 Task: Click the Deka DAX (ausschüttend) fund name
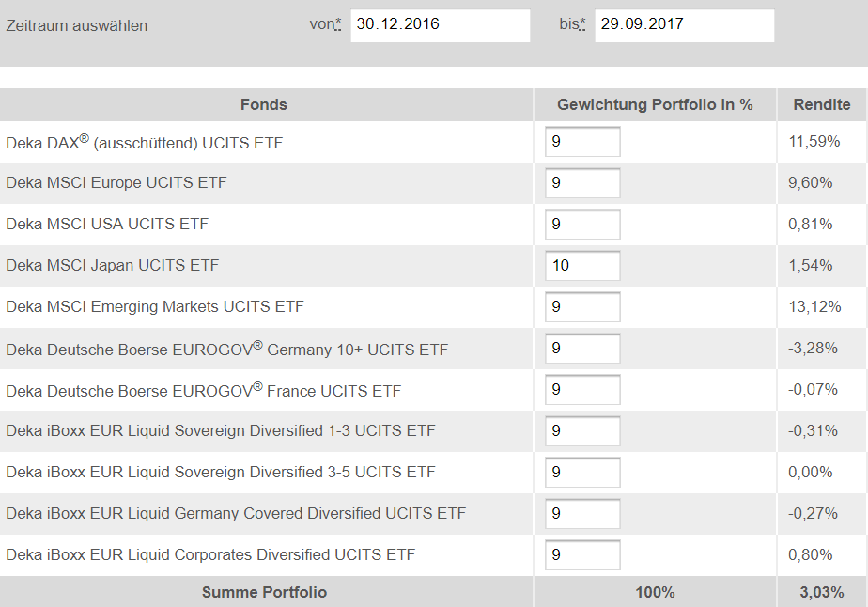[144, 143]
